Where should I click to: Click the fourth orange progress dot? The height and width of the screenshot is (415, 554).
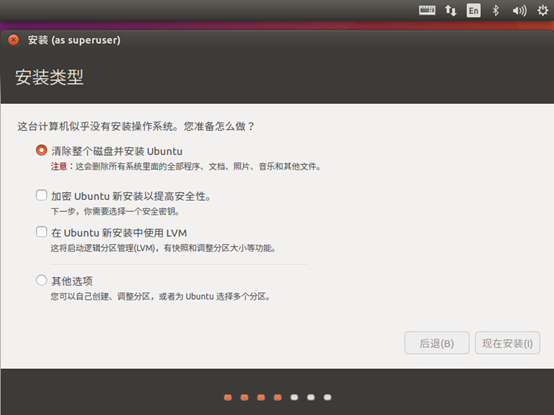point(278,397)
